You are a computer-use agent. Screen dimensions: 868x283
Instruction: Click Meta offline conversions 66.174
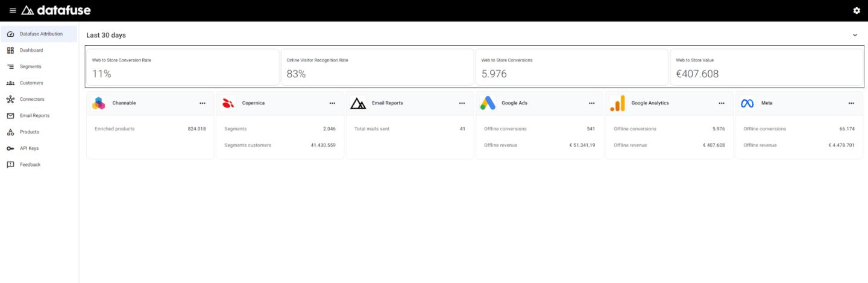(x=847, y=129)
